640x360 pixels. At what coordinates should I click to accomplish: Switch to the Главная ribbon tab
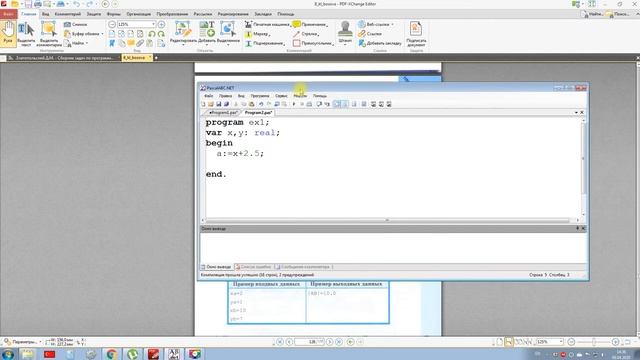tap(29, 14)
